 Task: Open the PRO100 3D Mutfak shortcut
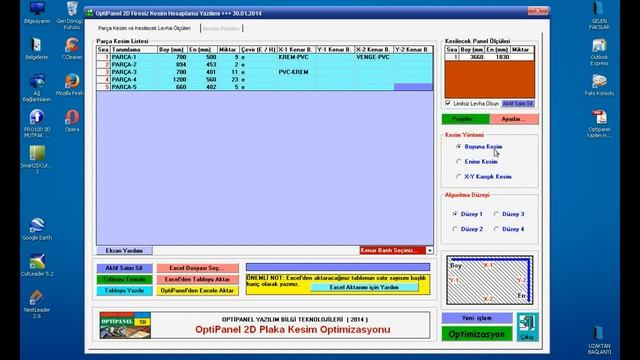click(x=37, y=123)
